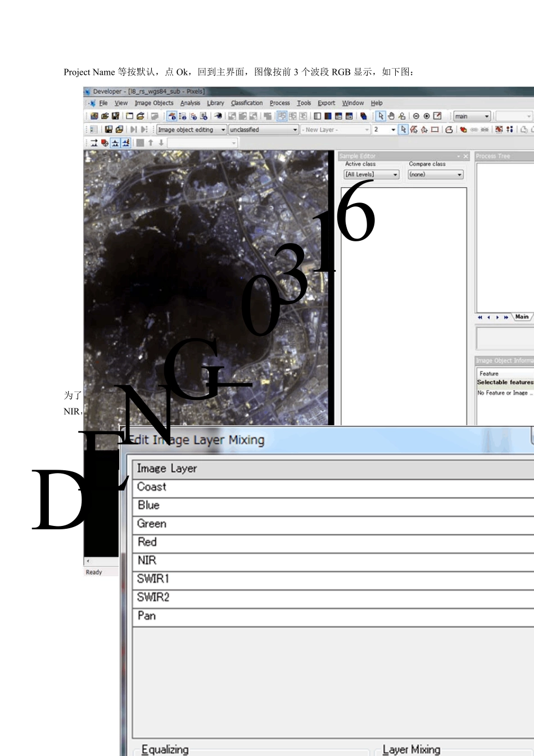
Task: Switch to the Main tab in Process Tree
Action: tap(522, 317)
